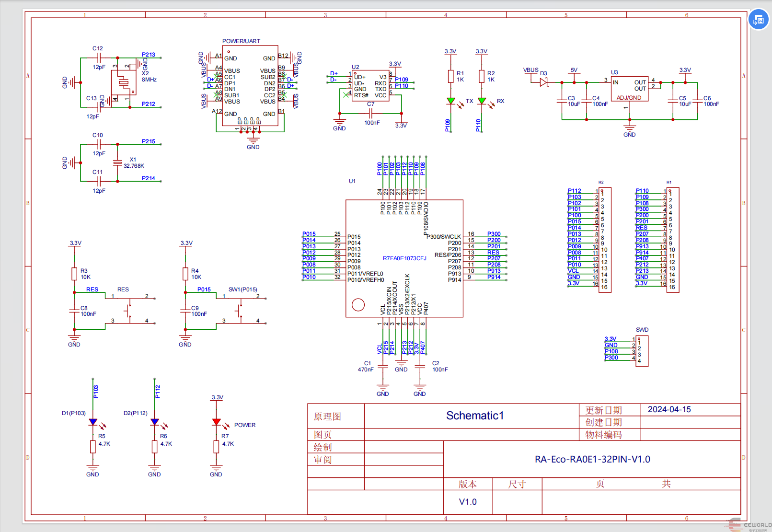772x532 pixels.
Task: Click the C11 capacitor label
Action: click(98, 172)
